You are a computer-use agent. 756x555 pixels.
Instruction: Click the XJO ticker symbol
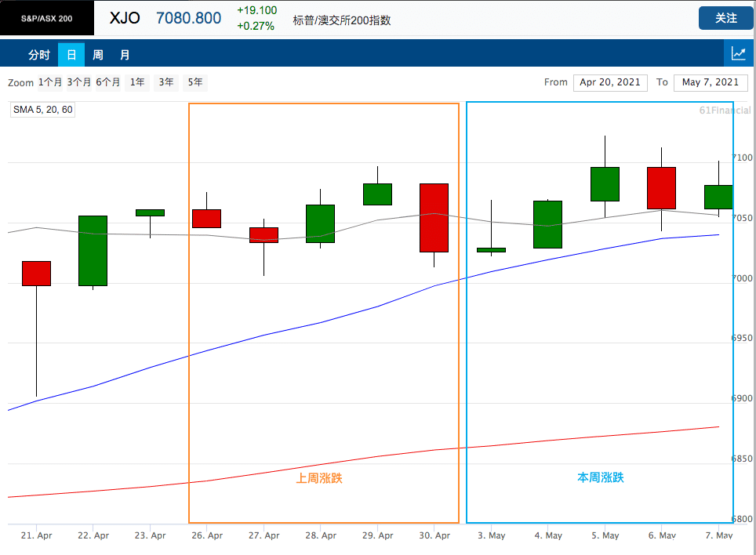(x=125, y=18)
